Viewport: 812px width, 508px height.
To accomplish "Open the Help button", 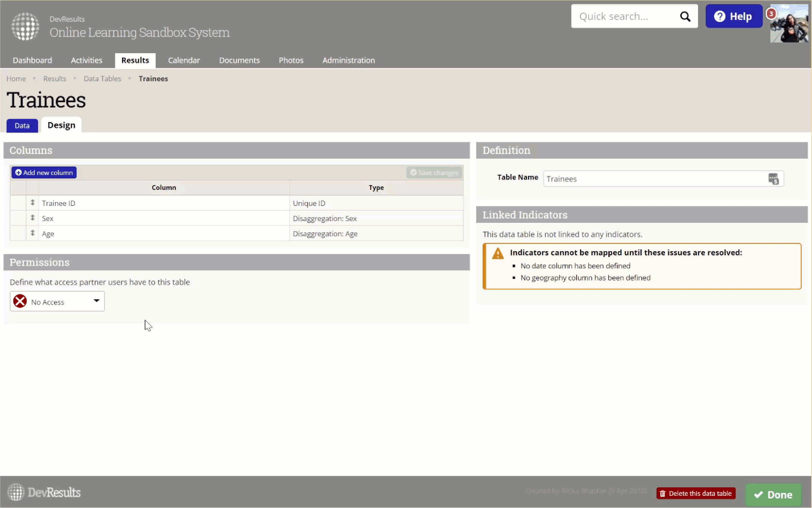I will pos(733,16).
